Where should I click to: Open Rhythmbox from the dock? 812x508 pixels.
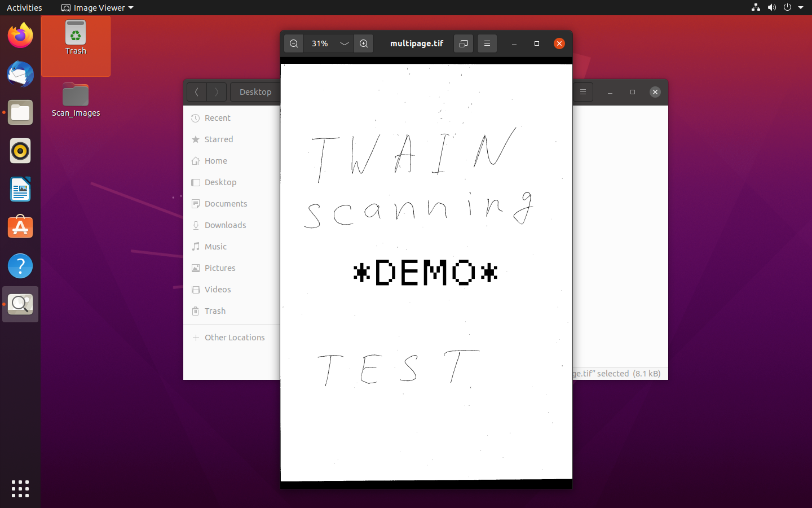pos(20,151)
